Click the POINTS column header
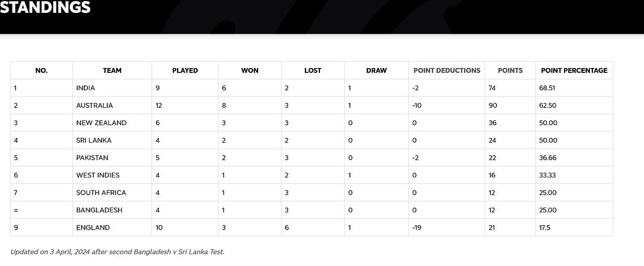 click(510, 70)
